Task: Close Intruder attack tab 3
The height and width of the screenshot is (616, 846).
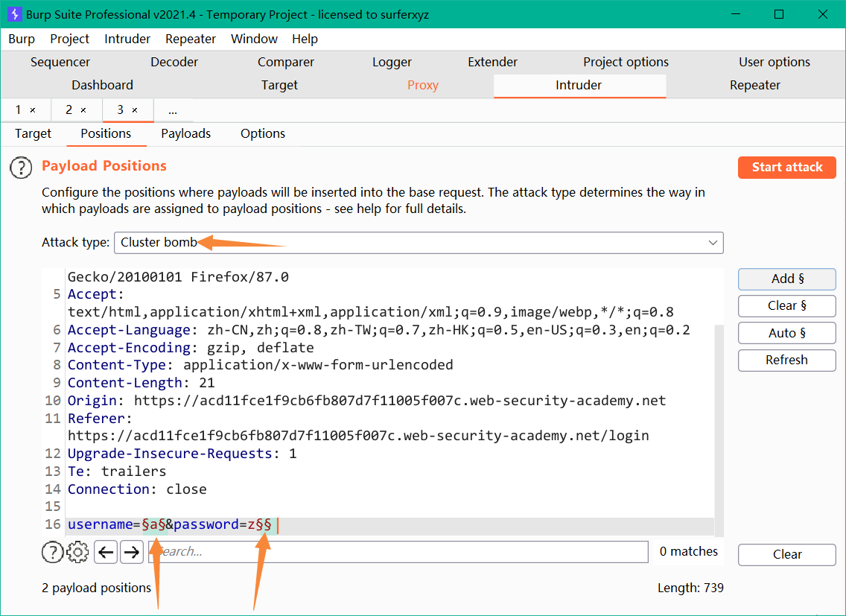Action: pyautogui.click(x=135, y=110)
